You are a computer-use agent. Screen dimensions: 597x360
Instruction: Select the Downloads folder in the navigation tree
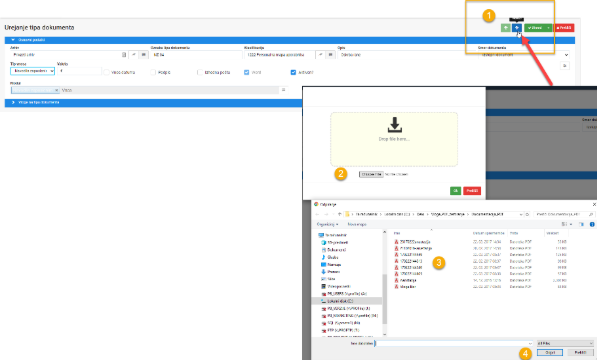[330, 272]
